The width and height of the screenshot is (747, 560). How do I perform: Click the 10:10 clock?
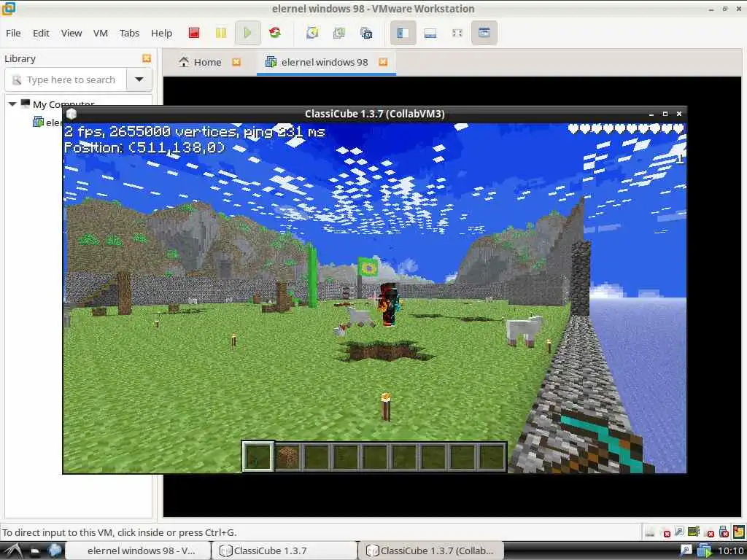pos(729,551)
